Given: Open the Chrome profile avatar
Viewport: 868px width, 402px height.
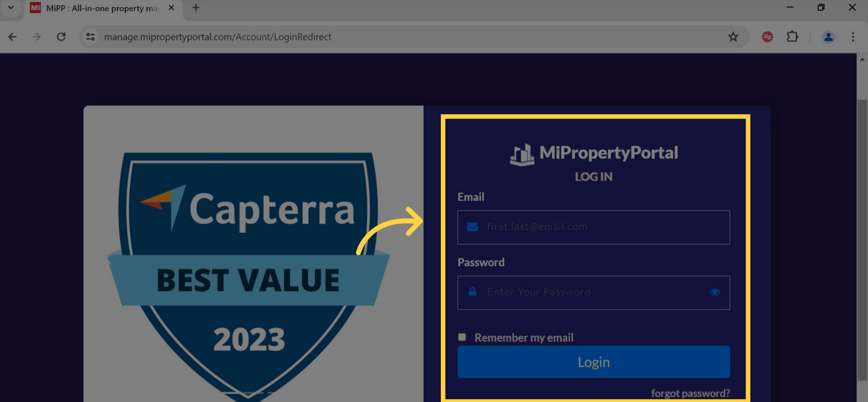Looking at the screenshot, I should coord(828,37).
